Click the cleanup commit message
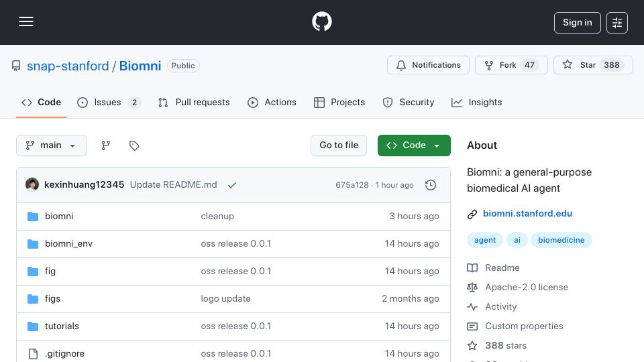644x362 pixels. coord(217,217)
